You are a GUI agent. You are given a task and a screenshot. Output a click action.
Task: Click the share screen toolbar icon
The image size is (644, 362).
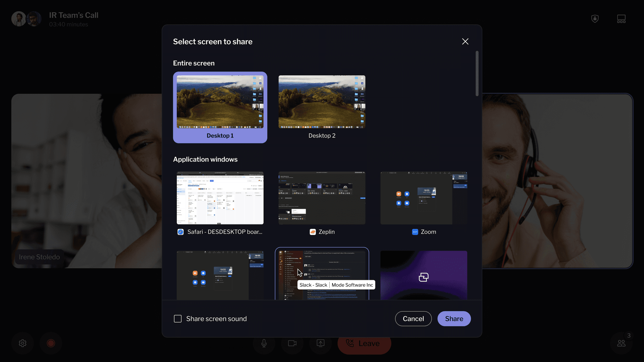(x=320, y=343)
